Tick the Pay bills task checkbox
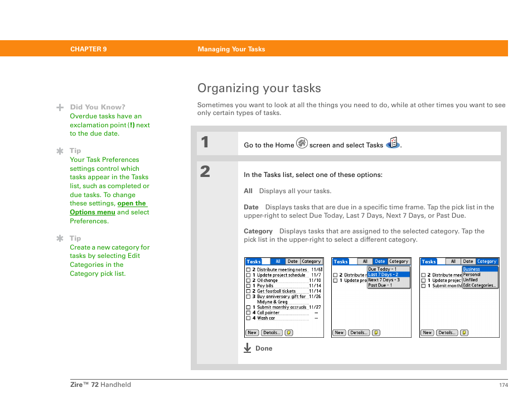 [248, 286]
